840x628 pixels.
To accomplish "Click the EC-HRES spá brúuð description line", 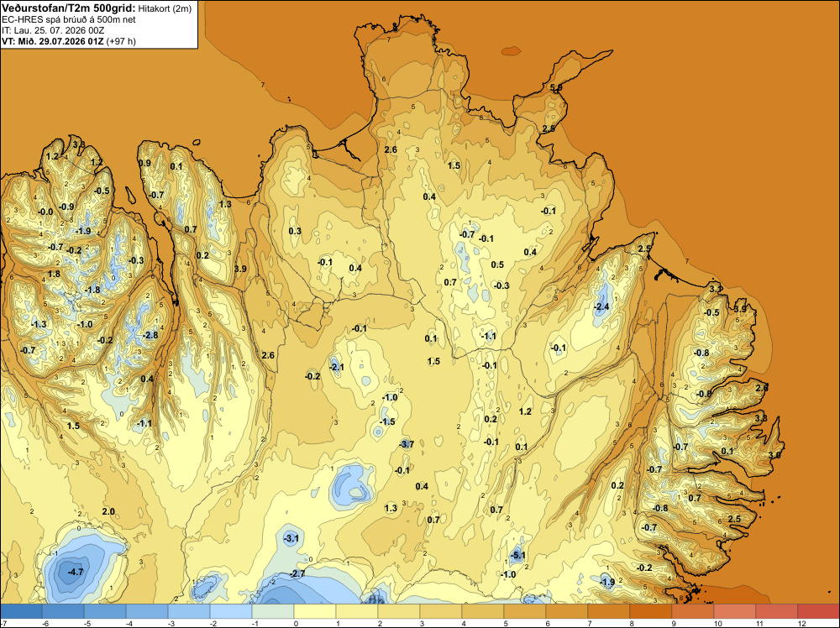I will coord(69,19).
